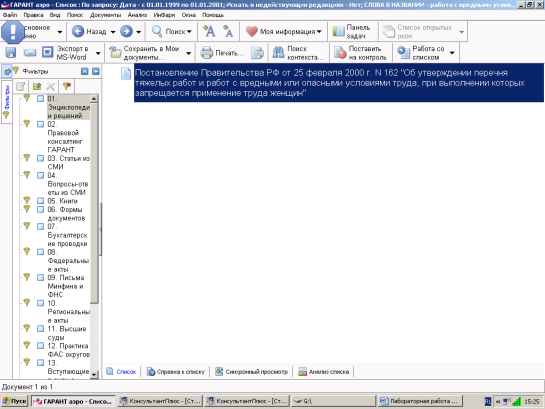The image size is (545, 409).
Task: Check filter 04 Questions-answers from media
Action: coord(40,175)
